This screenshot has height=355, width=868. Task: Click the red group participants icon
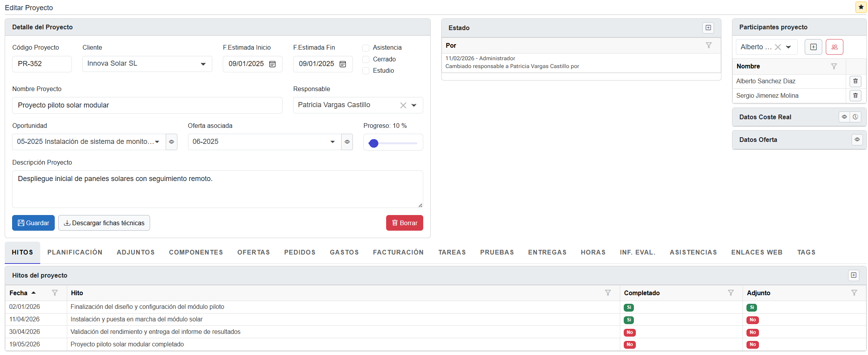pyautogui.click(x=834, y=47)
